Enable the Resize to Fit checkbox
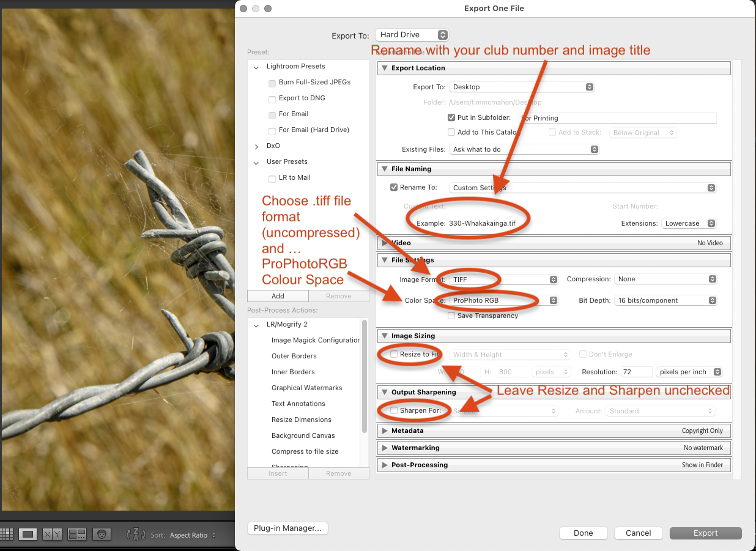This screenshot has width=756, height=551. (394, 354)
